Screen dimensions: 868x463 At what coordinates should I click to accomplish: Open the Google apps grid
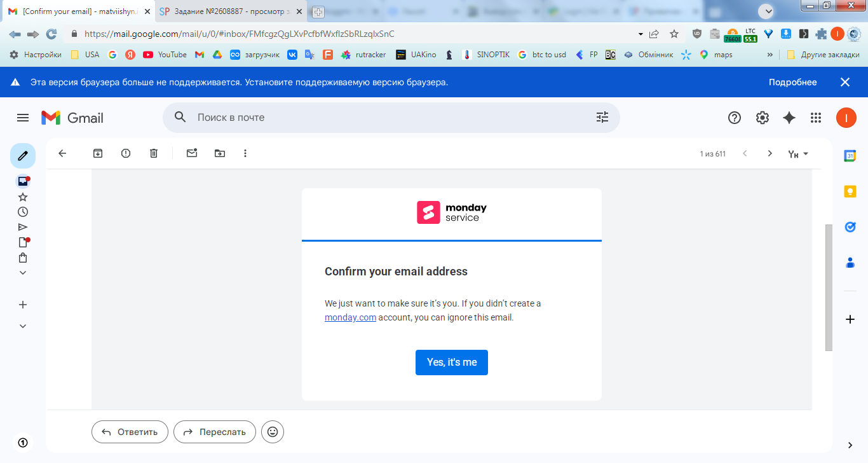[x=816, y=118]
